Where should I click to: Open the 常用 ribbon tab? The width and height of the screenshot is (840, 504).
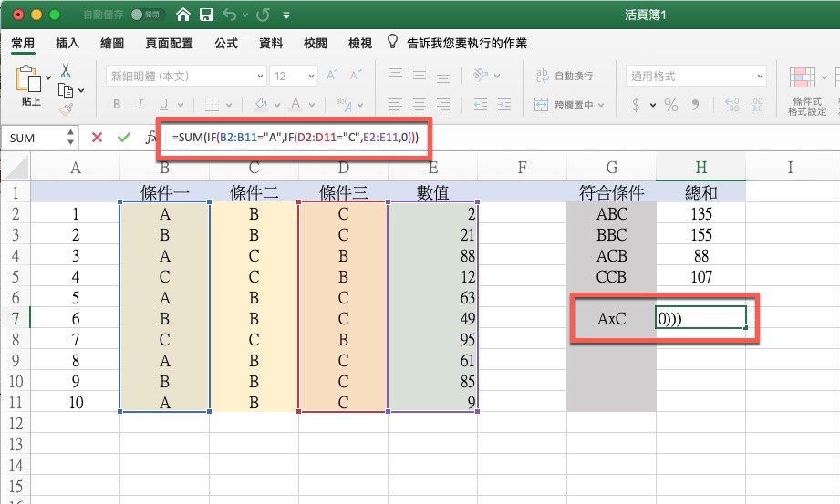pyautogui.click(x=23, y=44)
